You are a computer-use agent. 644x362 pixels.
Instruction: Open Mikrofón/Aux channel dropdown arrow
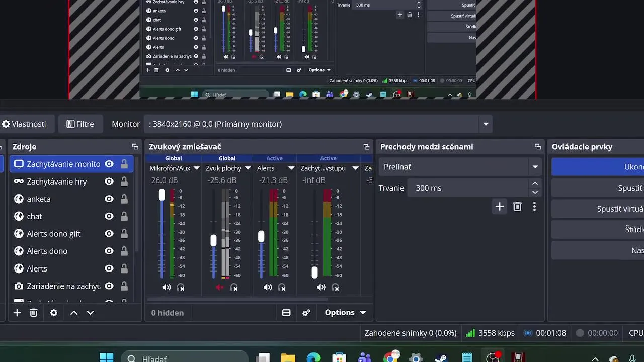click(197, 168)
